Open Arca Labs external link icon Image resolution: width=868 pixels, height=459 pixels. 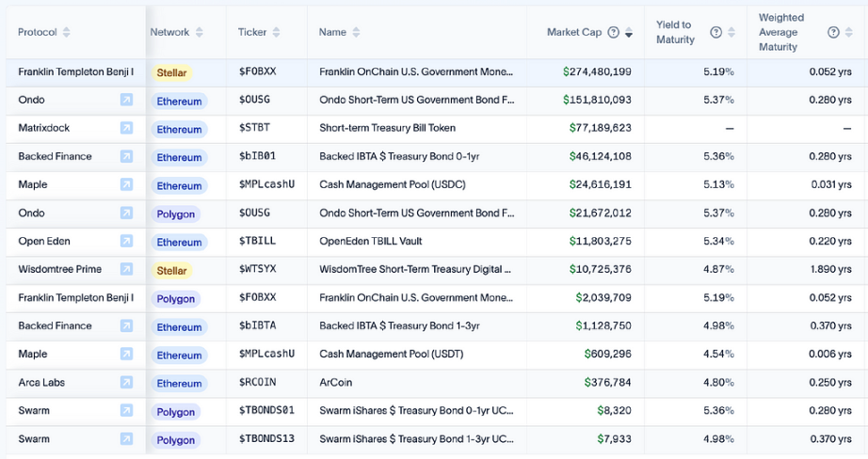(127, 382)
